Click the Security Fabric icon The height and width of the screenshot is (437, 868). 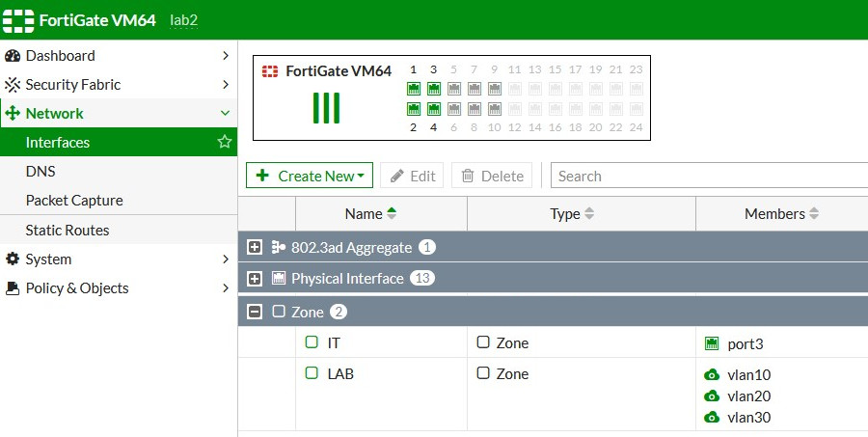click(13, 85)
